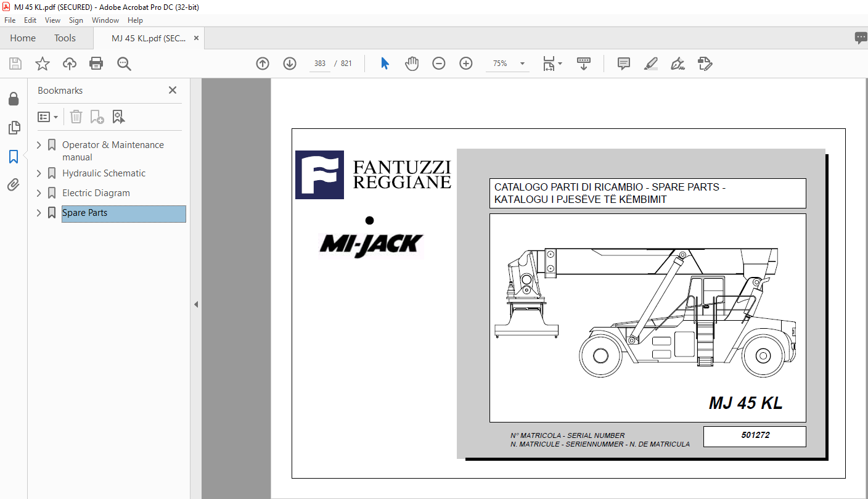This screenshot has width=868, height=499.
Task: Click the new bookmark icon
Action: tap(97, 117)
